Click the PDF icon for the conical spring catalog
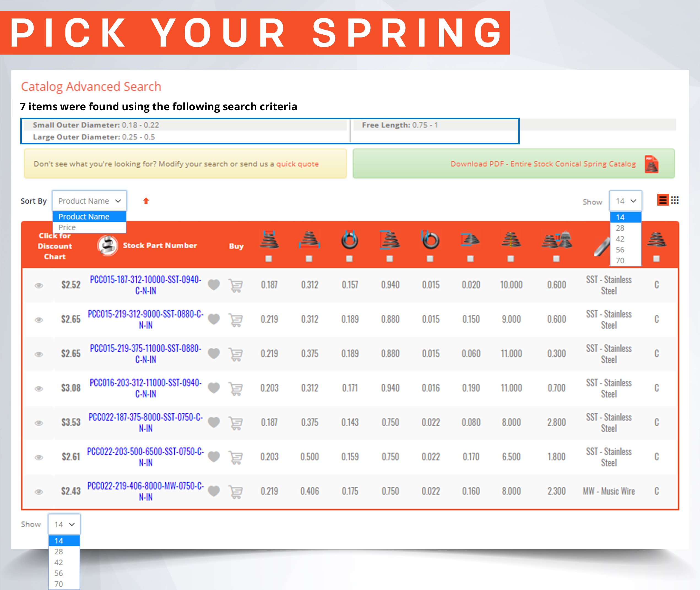 click(x=654, y=164)
